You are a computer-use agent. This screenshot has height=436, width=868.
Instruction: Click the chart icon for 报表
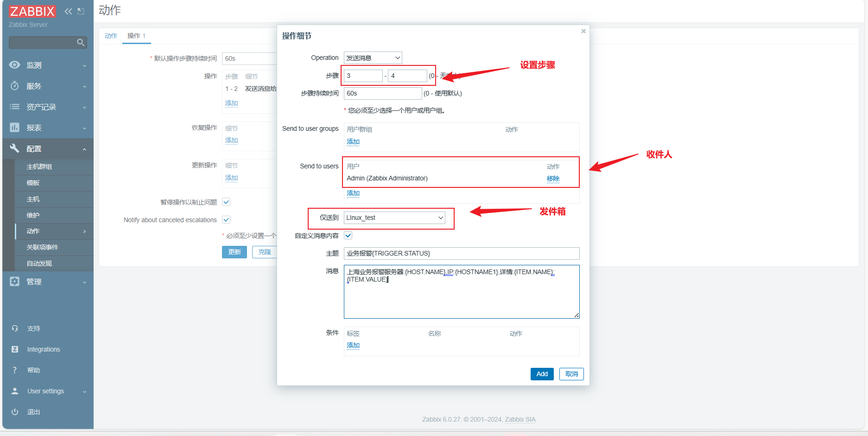pos(15,128)
